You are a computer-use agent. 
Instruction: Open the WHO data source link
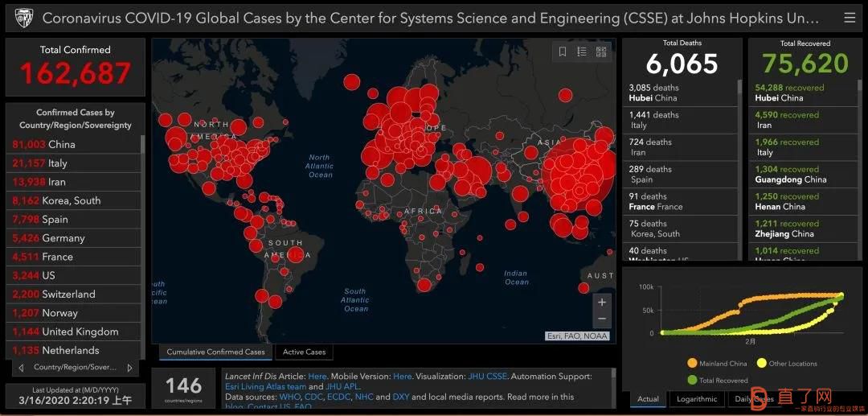[289, 397]
